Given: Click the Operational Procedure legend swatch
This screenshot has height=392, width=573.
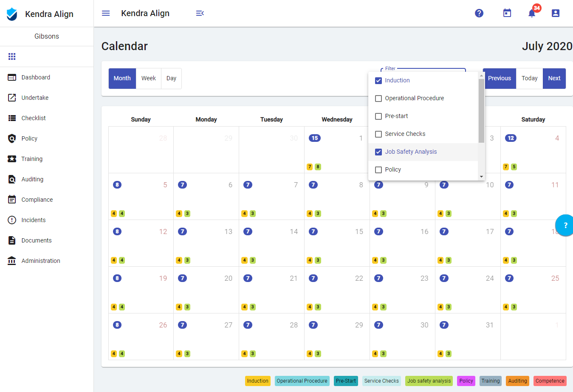Looking at the screenshot, I should click(302, 381).
